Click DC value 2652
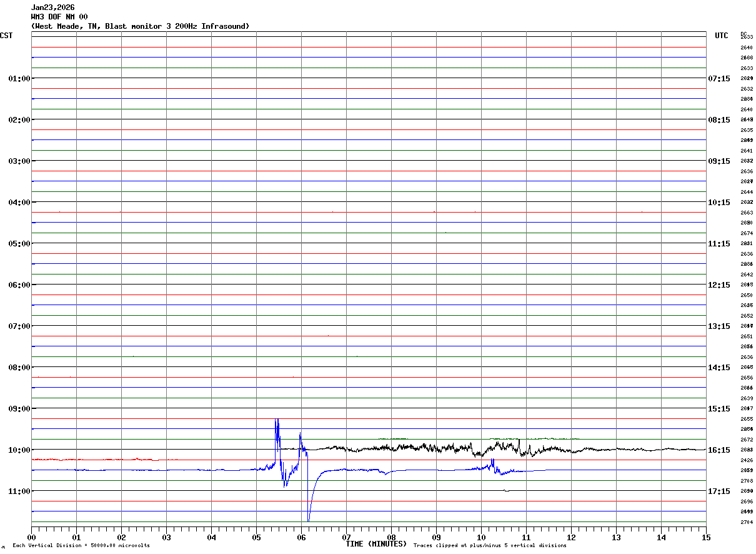 coord(747,316)
